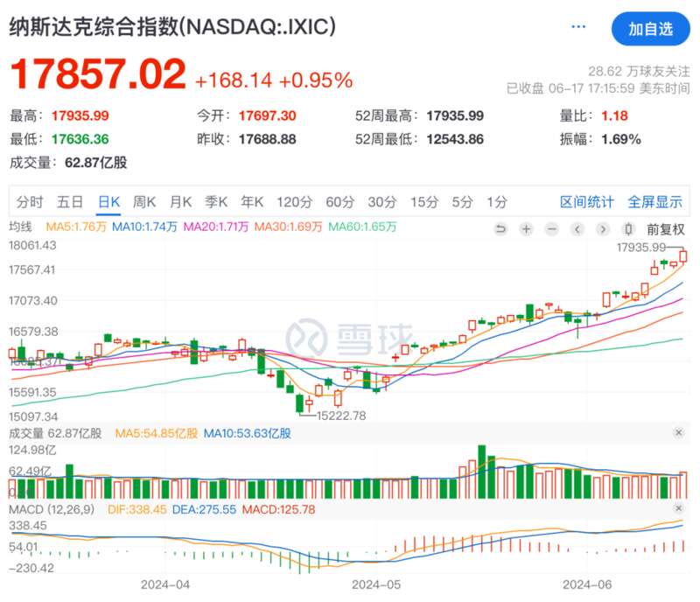Click the volume MA10:53.63亿股 legend
Screen dimensions: 700x602
[x=247, y=433]
